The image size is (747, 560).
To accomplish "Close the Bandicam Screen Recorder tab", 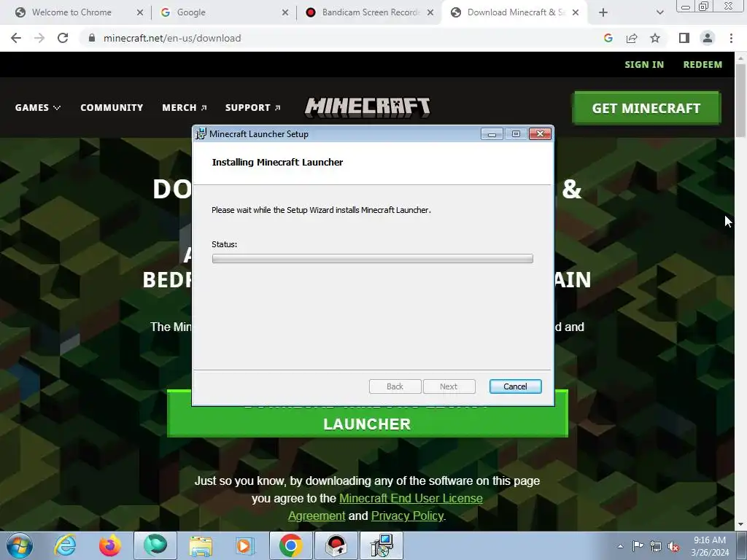I will 430,12.
